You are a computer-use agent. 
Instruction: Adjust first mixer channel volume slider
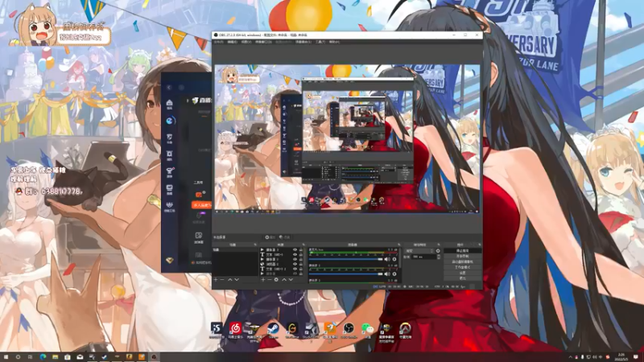click(345, 259)
